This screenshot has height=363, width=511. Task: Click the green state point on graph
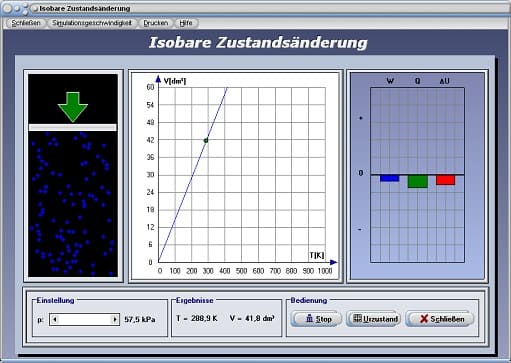(x=206, y=141)
